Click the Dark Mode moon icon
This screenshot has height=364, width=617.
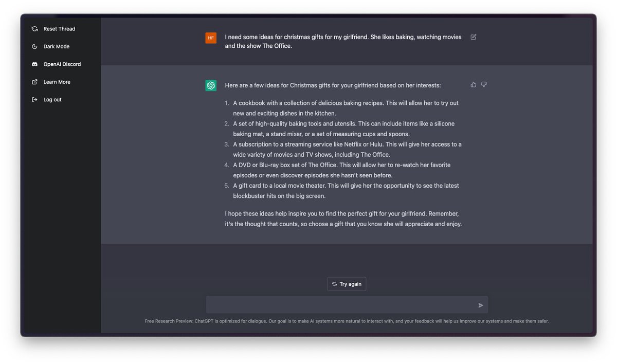point(34,47)
